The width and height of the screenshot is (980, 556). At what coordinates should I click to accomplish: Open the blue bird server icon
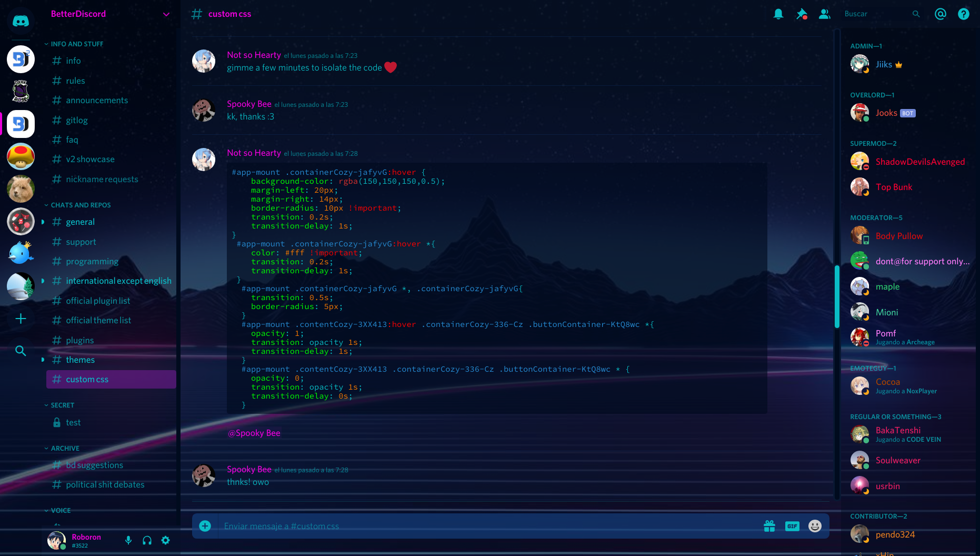pos(21,254)
